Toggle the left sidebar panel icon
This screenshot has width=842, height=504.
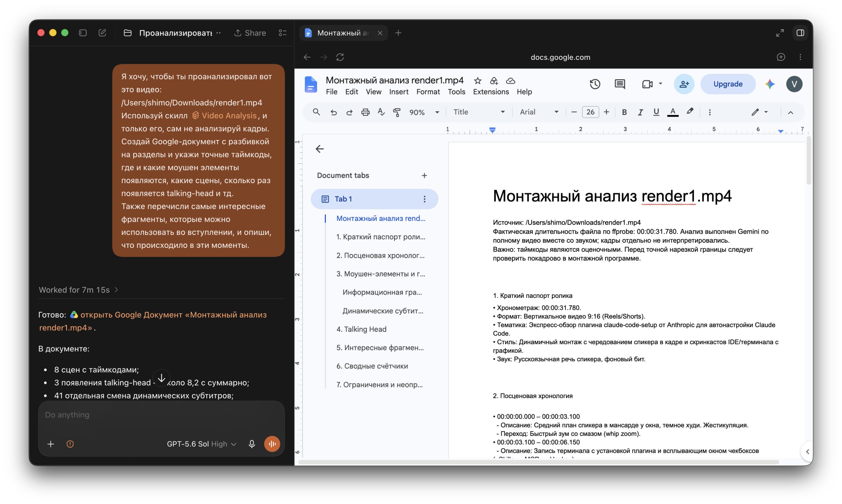[x=83, y=33]
